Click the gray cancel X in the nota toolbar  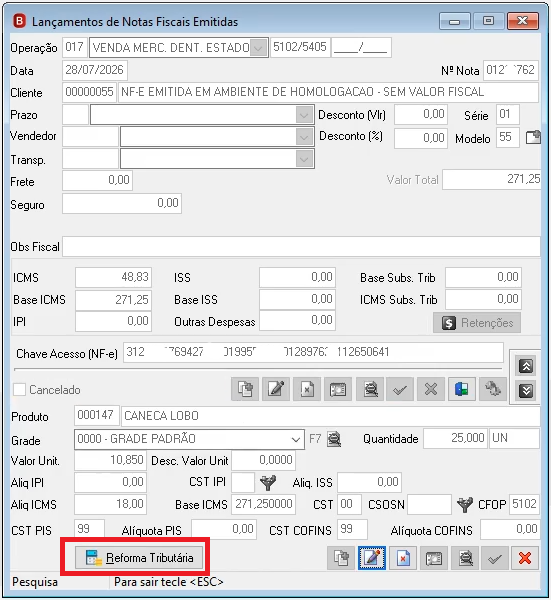click(x=431, y=389)
